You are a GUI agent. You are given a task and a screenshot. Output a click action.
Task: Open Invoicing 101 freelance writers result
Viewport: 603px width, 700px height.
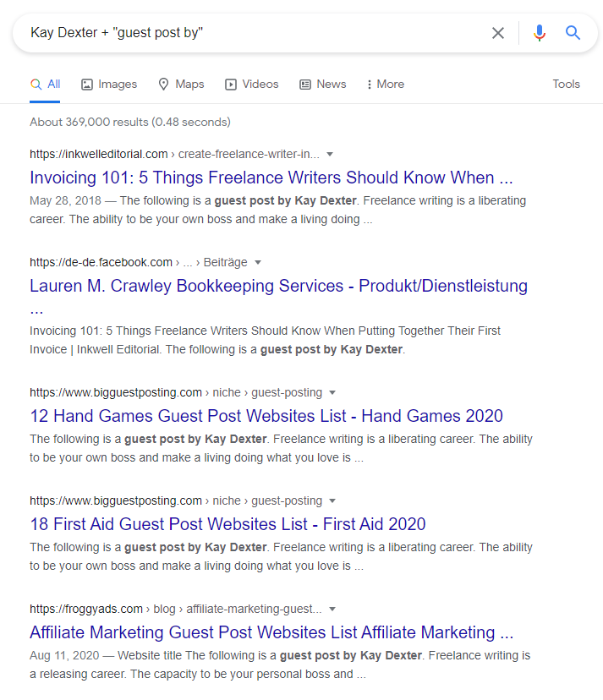(x=271, y=178)
